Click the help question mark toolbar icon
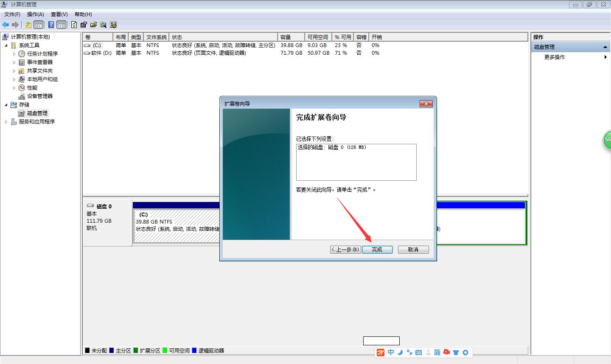Screen dimensions: 611x364 pos(51,25)
